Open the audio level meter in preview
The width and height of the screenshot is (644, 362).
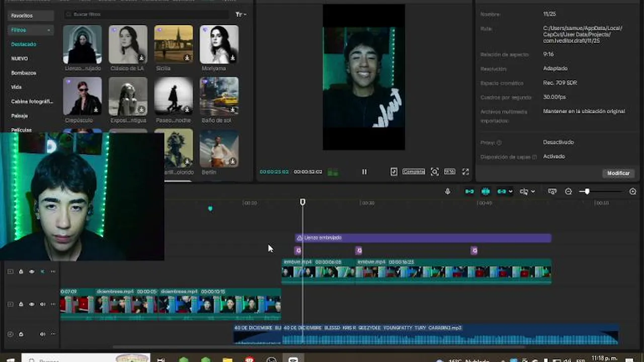tap(333, 172)
